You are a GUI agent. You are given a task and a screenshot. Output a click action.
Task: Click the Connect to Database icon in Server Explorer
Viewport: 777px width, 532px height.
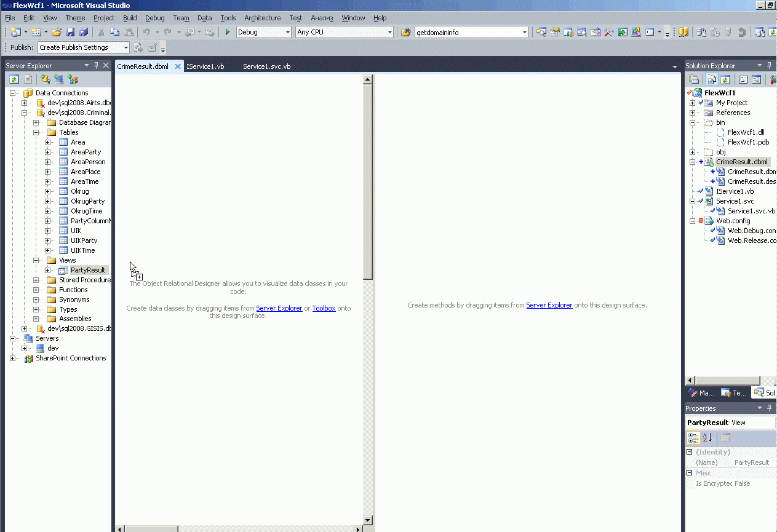(46, 79)
